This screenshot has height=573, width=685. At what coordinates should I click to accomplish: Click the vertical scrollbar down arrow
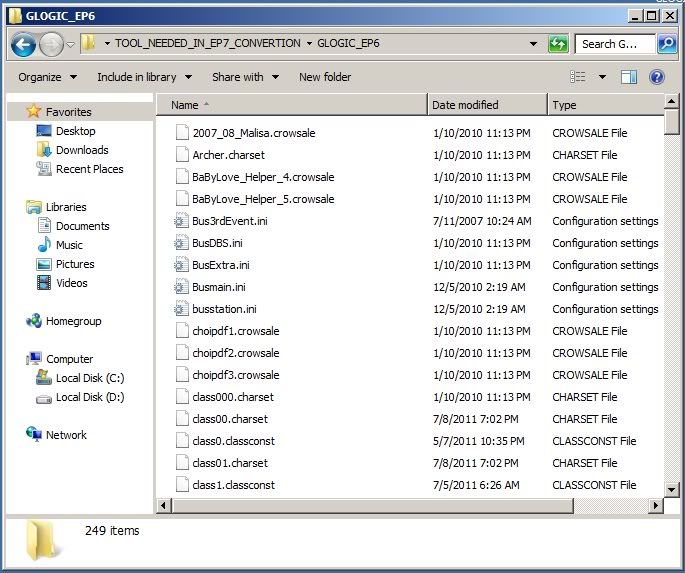coord(673,489)
